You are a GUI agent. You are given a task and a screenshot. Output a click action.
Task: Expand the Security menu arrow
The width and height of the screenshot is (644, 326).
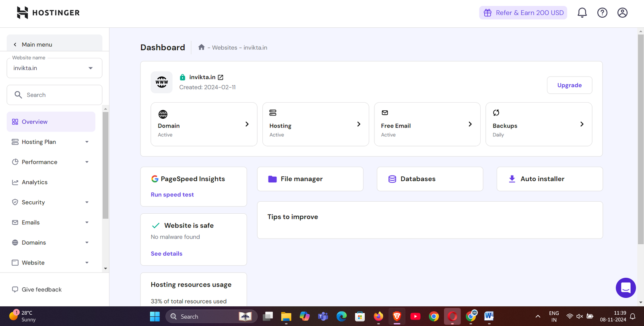87,202
